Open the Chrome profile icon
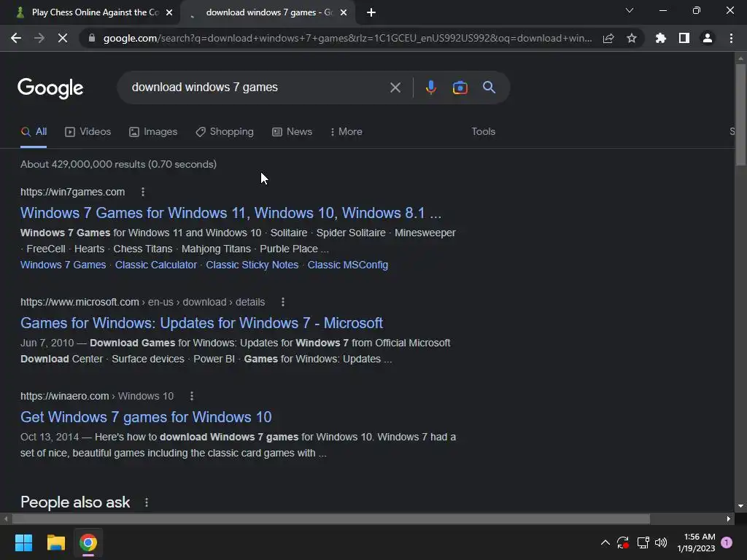Screen dimensions: 747x560 (x=708, y=38)
